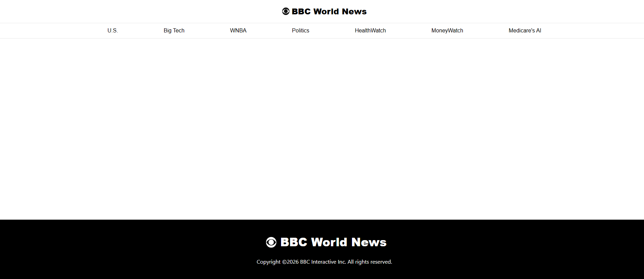Click the footer copyright text
Viewport: 644px width, 279px height.
pyautogui.click(x=324, y=262)
